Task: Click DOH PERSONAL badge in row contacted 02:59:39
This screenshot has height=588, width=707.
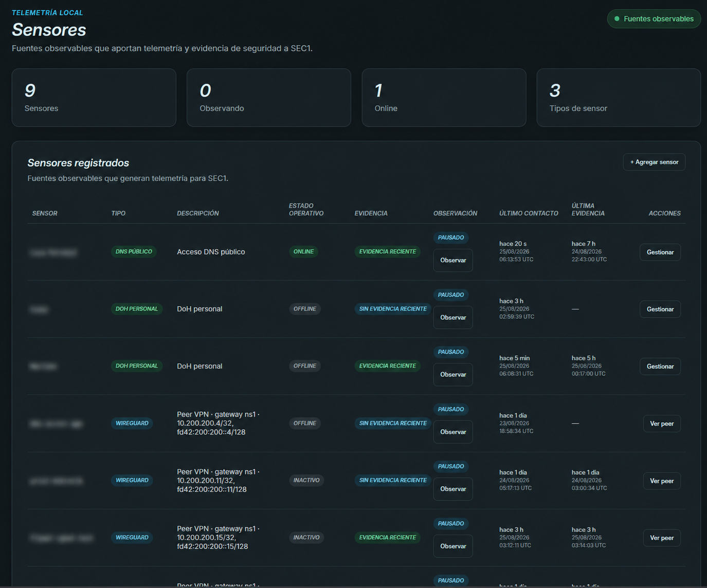Action: pyautogui.click(x=137, y=309)
